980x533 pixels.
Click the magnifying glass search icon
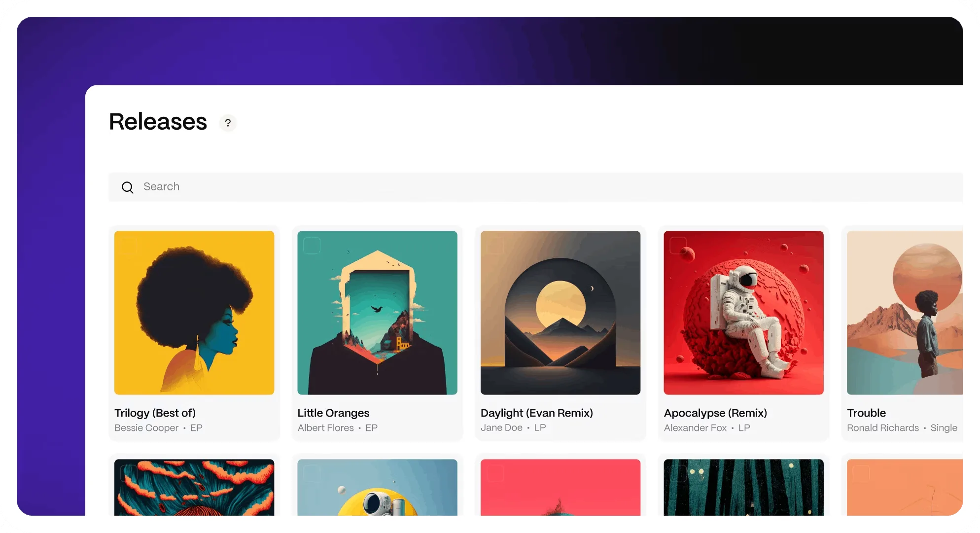click(128, 187)
